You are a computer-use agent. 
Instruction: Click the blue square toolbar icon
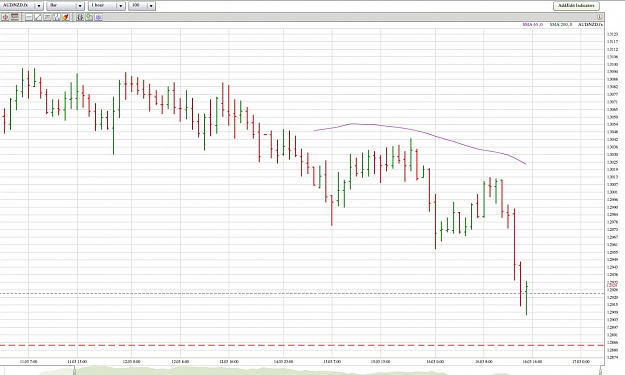pyautogui.click(x=98, y=17)
